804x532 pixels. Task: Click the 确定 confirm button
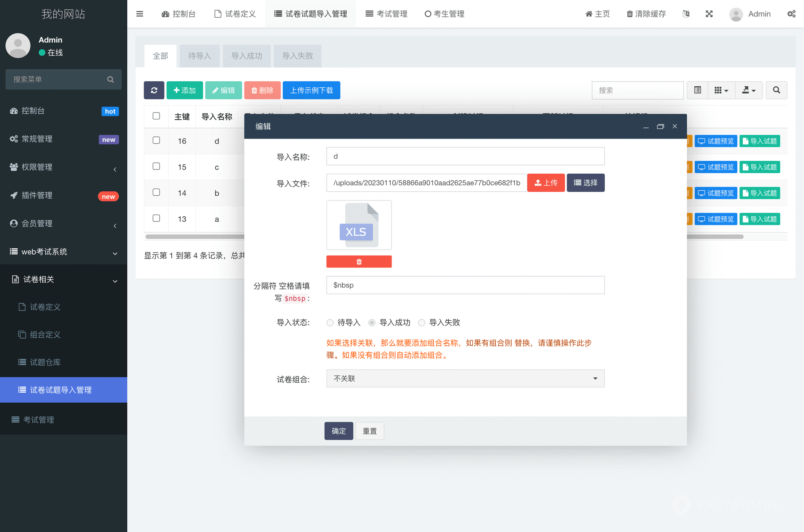(338, 431)
